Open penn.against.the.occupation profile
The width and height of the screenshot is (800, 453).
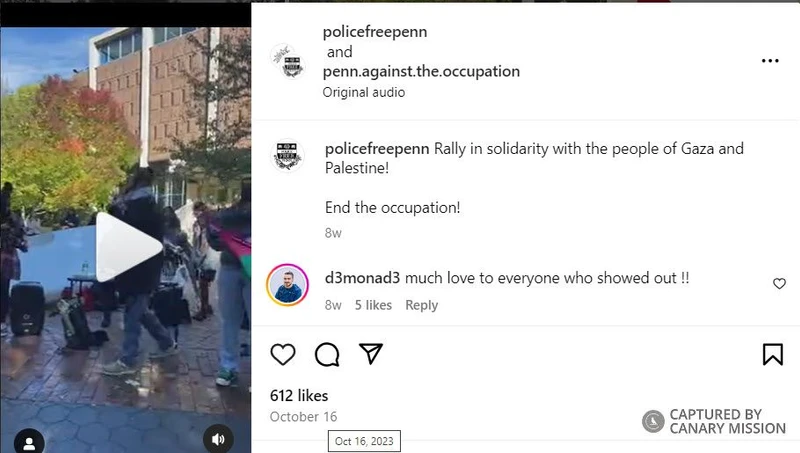[421, 71]
